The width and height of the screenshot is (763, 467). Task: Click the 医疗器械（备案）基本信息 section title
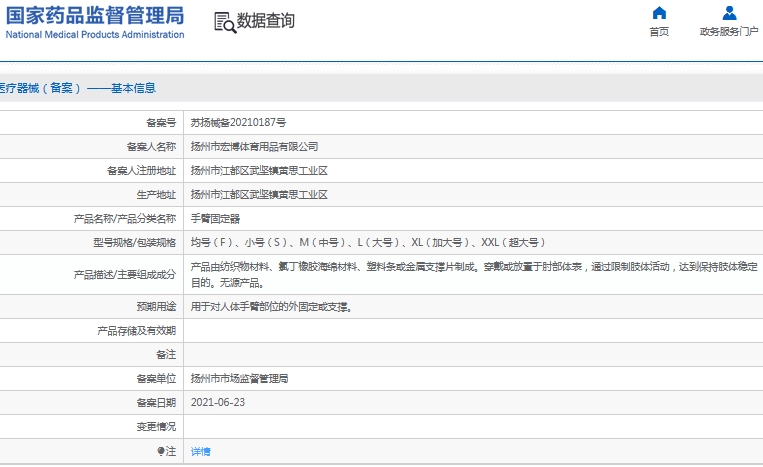(x=78, y=88)
